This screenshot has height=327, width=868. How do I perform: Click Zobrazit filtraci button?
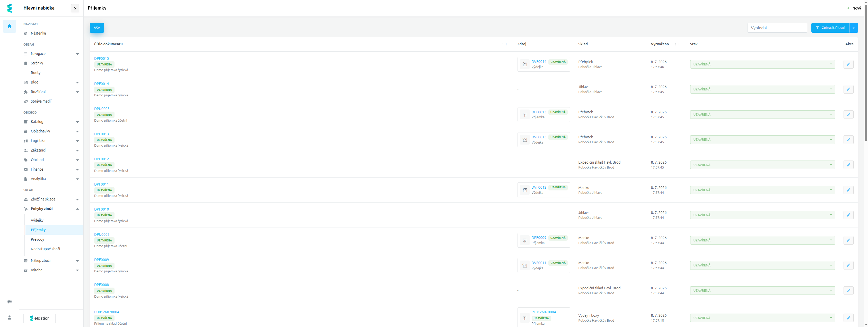[830, 28]
